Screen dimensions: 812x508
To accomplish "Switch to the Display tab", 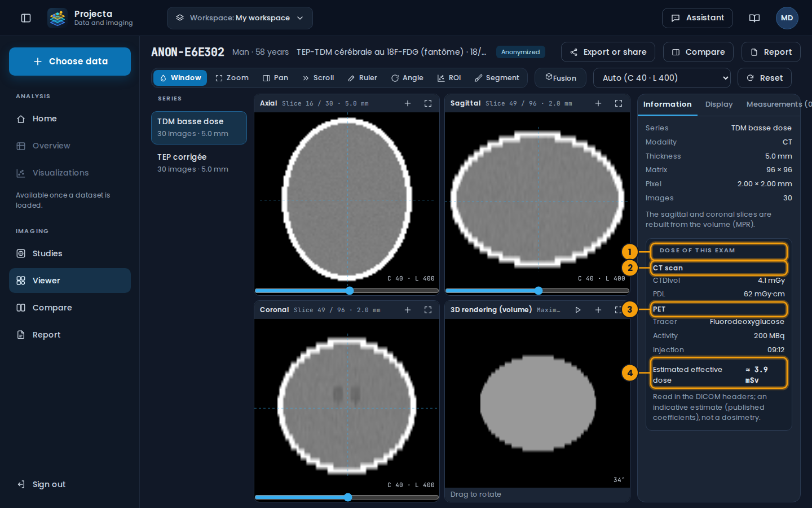I will [x=719, y=104].
